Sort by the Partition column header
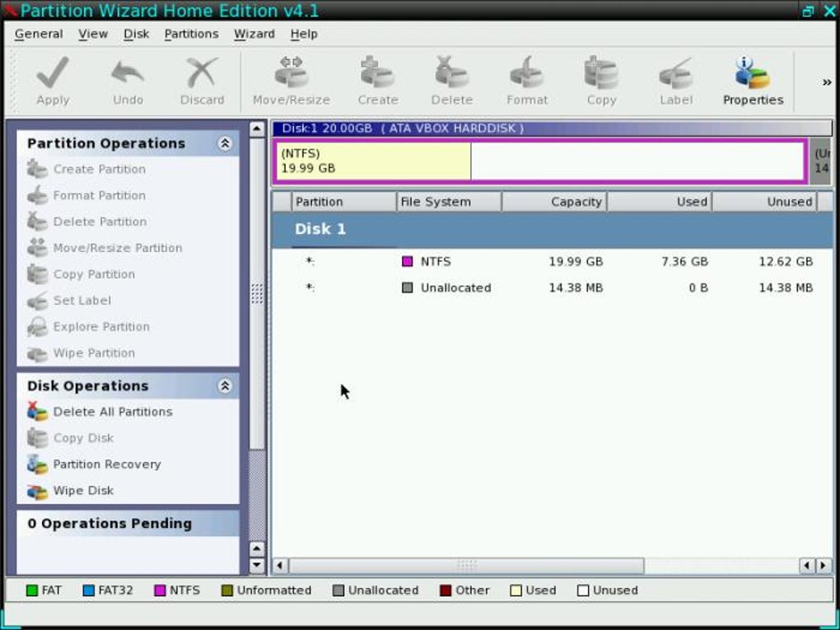 (344, 202)
